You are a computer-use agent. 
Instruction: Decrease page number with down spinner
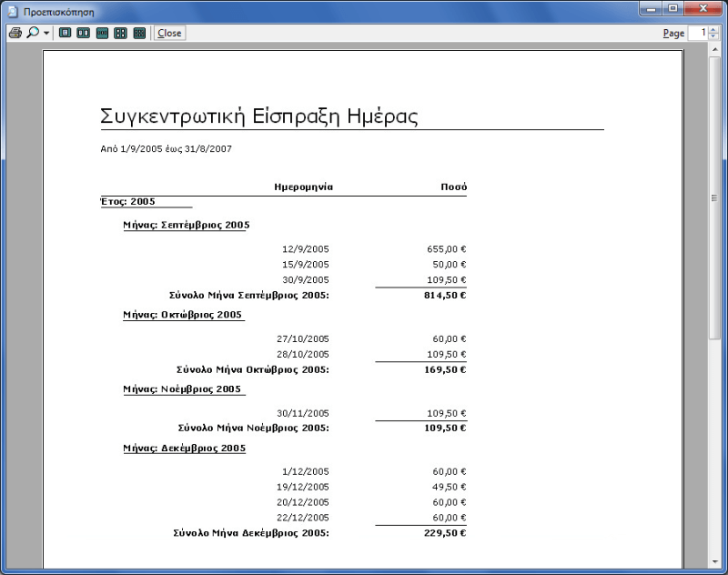(713, 36)
